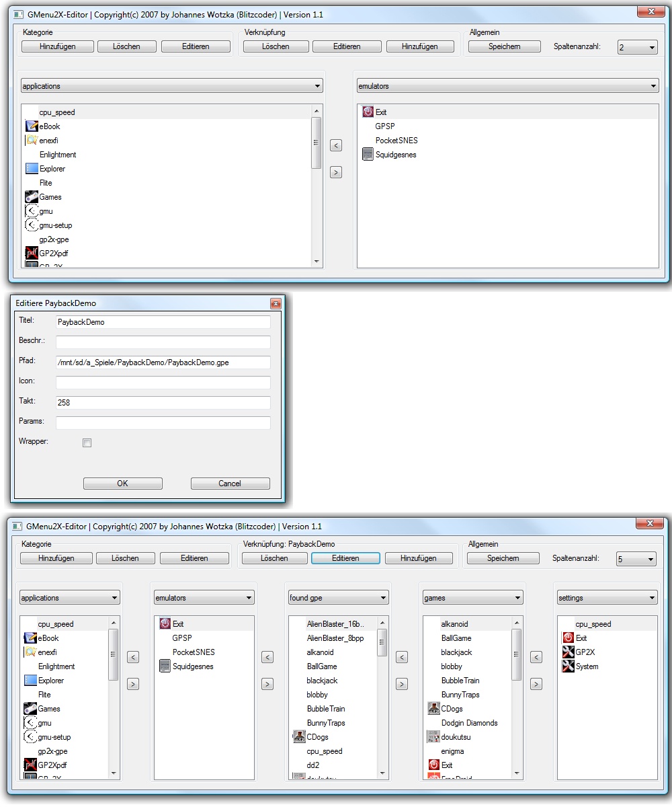
Task: Select the System icon in the settings list
Action: (x=568, y=666)
